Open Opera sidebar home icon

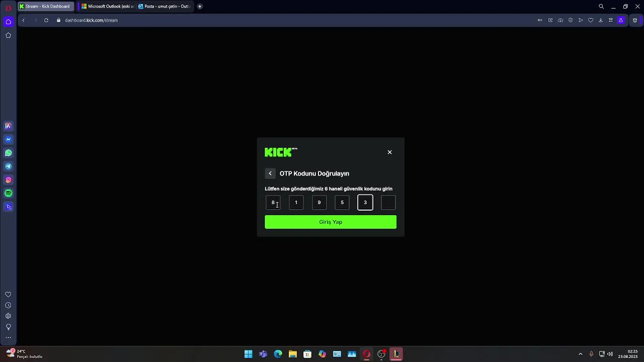pyautogui.click(x=8, y=22)
